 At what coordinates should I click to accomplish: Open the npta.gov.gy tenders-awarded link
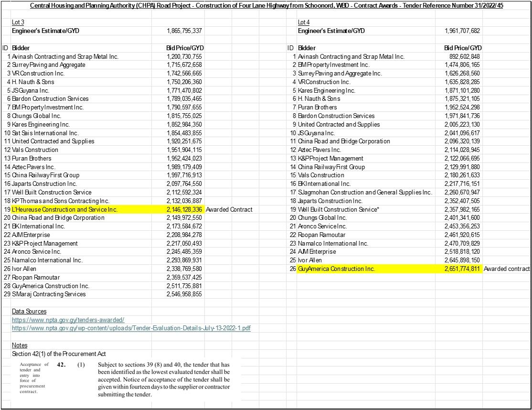tap(68, 320)
